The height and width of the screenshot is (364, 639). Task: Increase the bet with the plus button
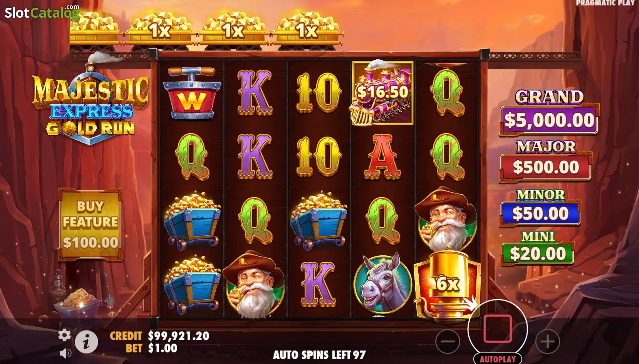click(x=547, y=341)
